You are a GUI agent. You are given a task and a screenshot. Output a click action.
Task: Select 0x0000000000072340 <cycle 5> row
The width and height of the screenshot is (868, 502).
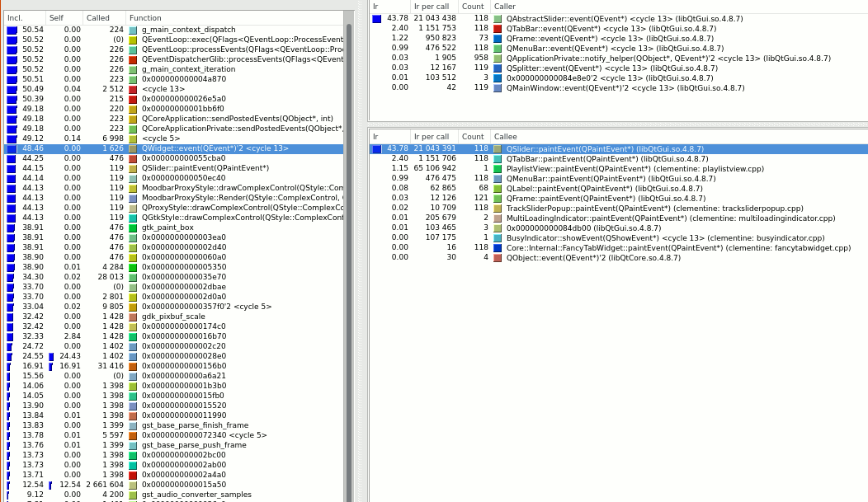click(174, 436)
